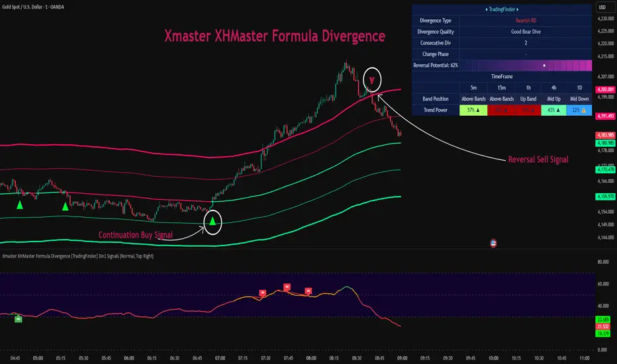
Task: Click the 19.379 oscillator value label
Action: (603, 334)
